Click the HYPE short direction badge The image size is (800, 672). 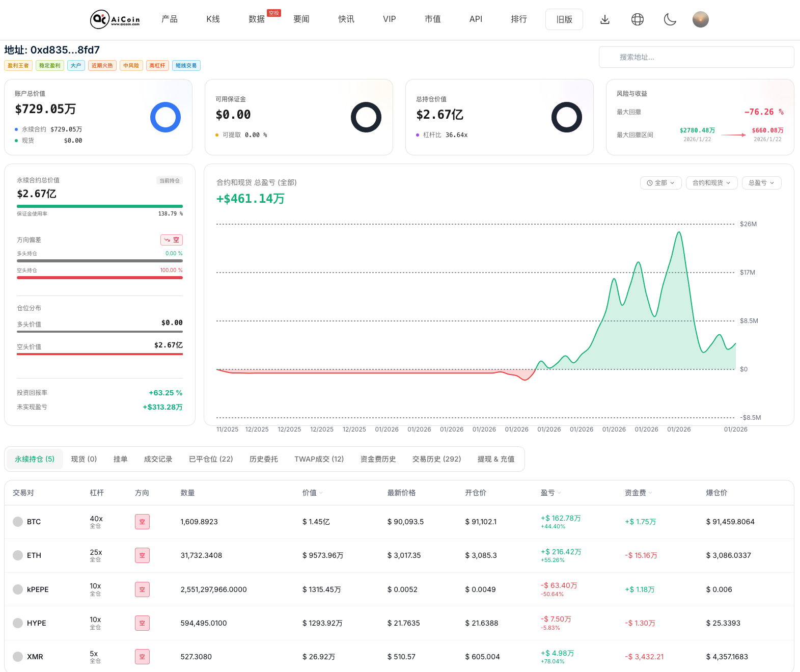point(142,623)
